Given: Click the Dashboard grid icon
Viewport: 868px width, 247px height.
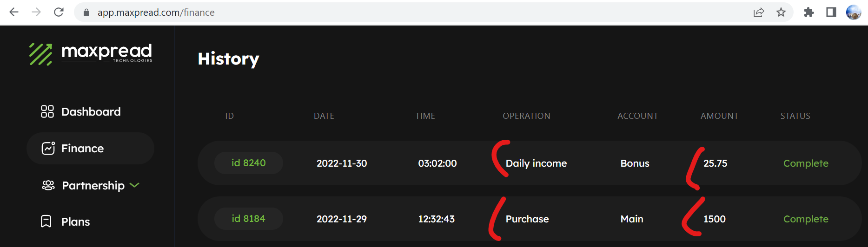Looking at the screenshot, I should tap(47, 111).
